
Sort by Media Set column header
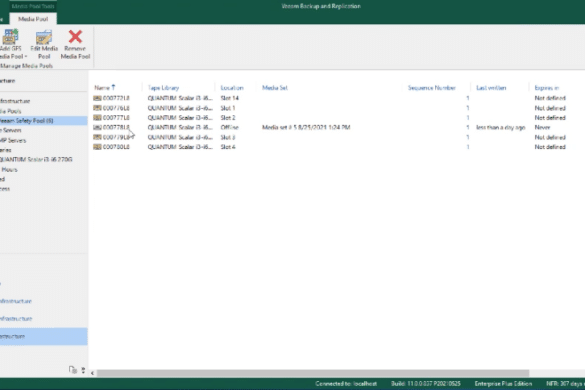click(275, 88)
